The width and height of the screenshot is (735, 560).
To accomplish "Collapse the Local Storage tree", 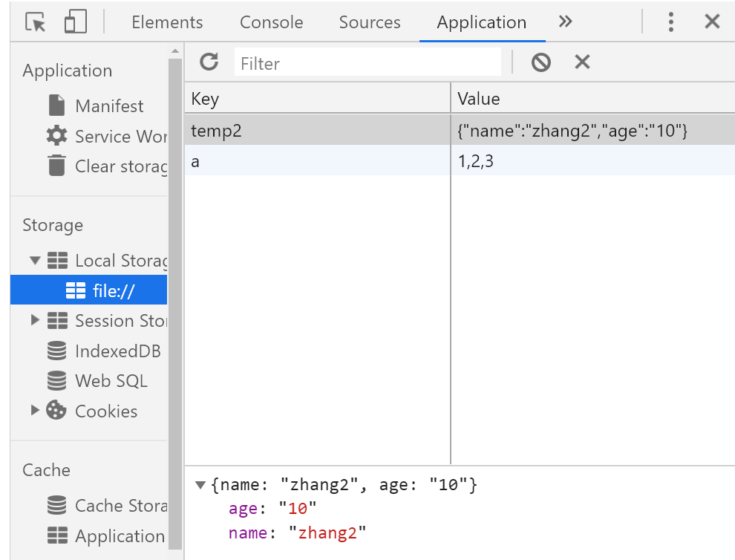I will (34, 261).
